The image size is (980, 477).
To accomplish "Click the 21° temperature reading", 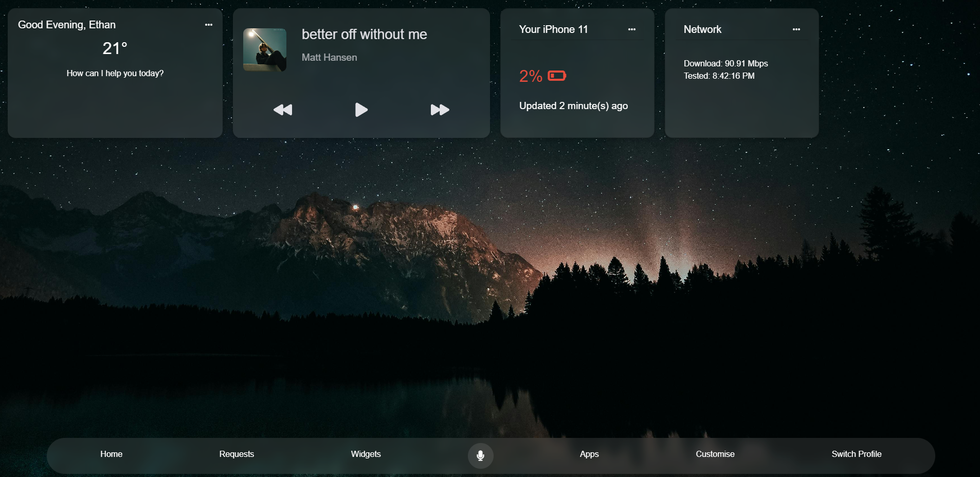I will 115,48.
